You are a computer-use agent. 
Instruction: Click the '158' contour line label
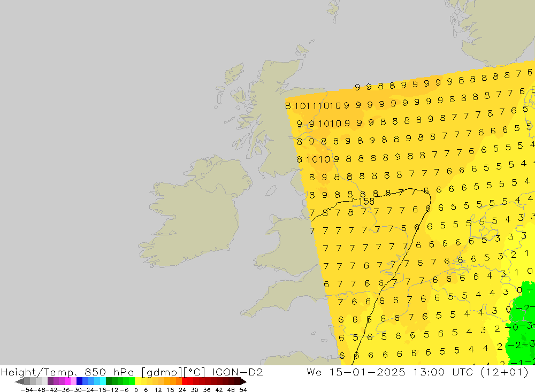coord(367,202)
